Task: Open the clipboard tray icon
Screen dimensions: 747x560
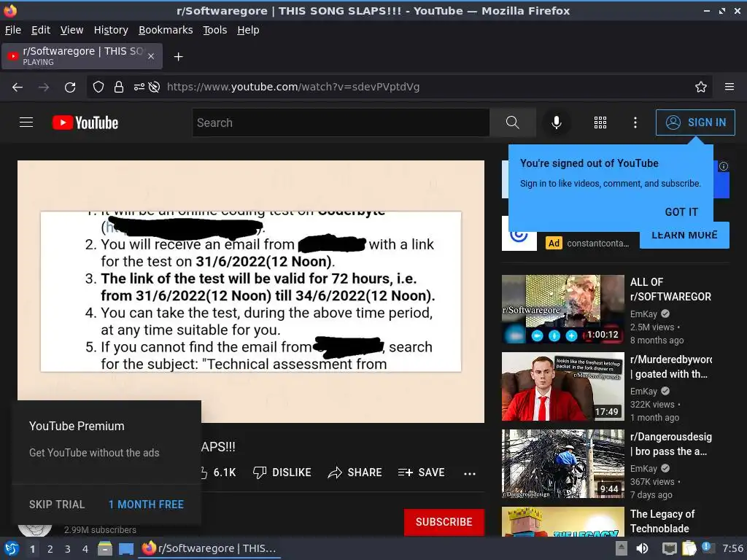Action: pyautogui.click(x=689, y=548)
